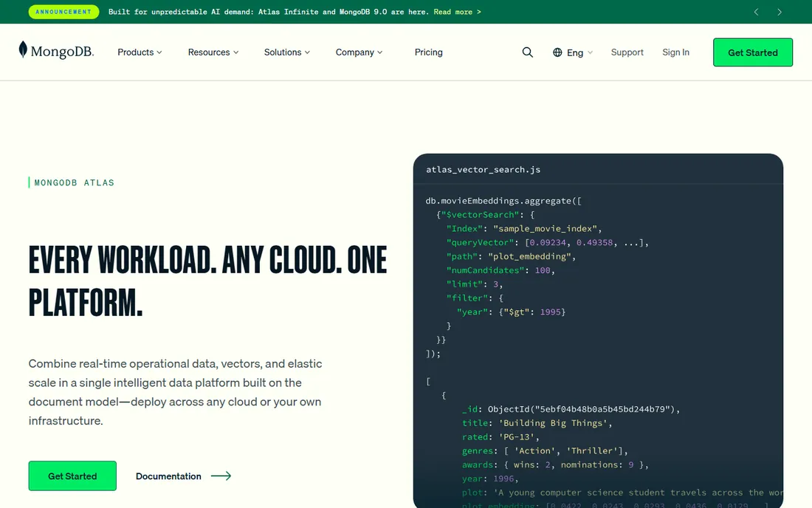Click the "plot_embedding" path value
This screenshot has width=812, height=508.
point(529,257)
